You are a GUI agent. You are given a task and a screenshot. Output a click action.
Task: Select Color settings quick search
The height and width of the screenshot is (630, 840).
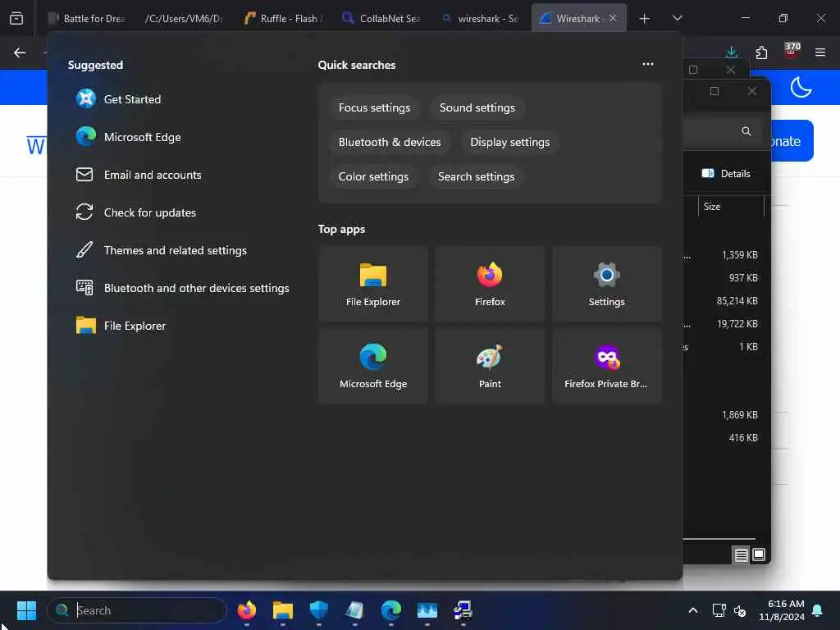coord(373,176)
